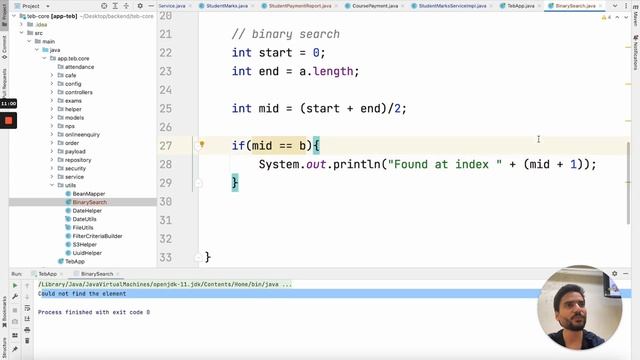This screenshot has width=640, height=360.
Task: Expand the repository package
Action: click(52, 160)
